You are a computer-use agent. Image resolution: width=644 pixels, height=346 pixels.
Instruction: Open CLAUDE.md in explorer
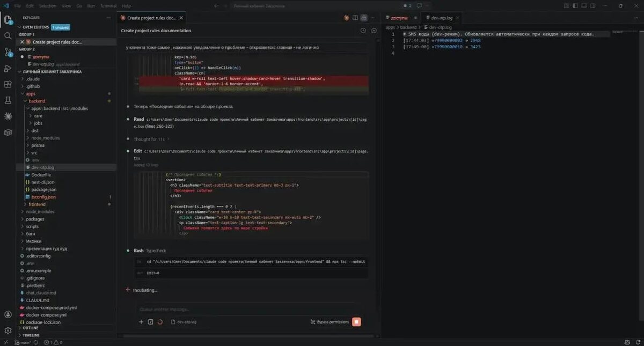[67, 300]
